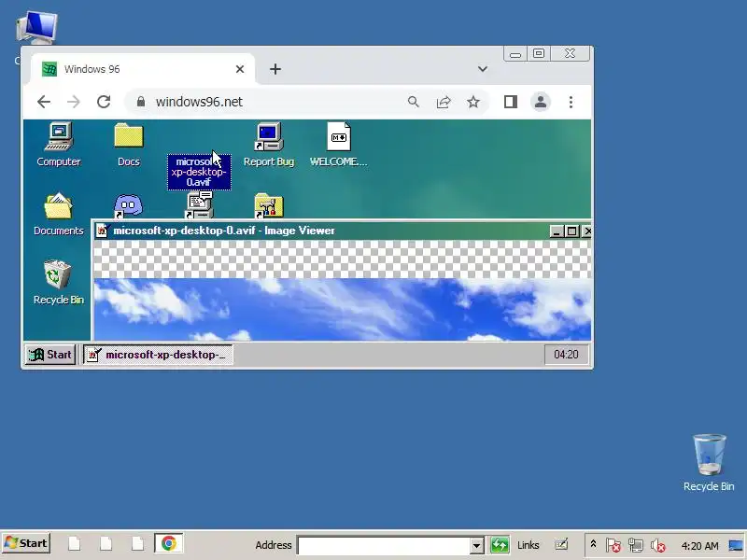Reload the windows96.net page
747x560 pixels.
(104, 102)
